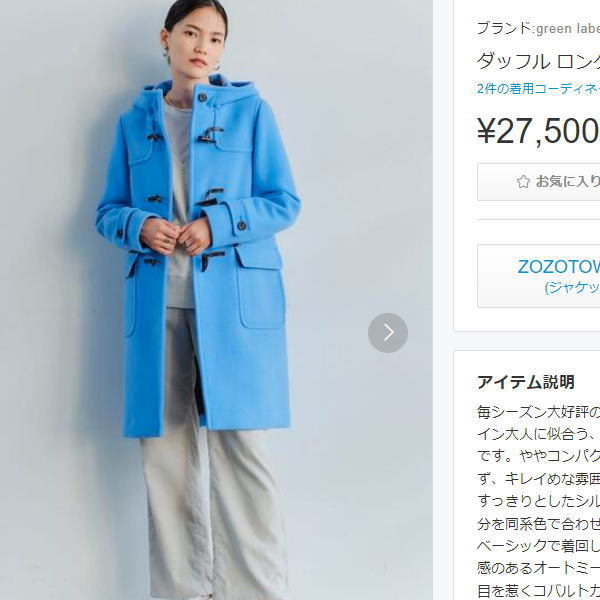This screenshot has width=600, height=600.
Task: Click the ブランド: label text
Action: click(x=506, y=29)
